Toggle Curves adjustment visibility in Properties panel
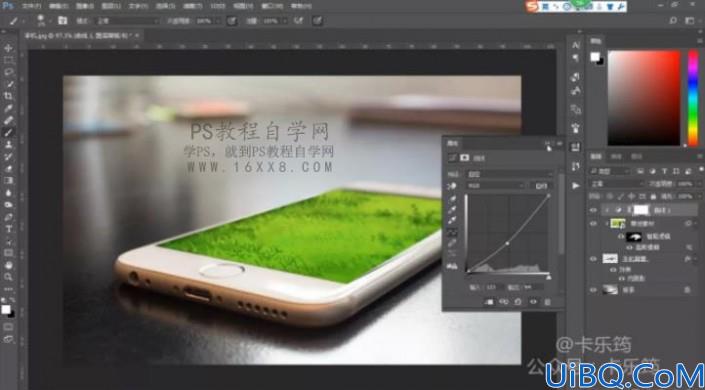The height and width of the screenshot is (390, 705). [x=533, y=302]
